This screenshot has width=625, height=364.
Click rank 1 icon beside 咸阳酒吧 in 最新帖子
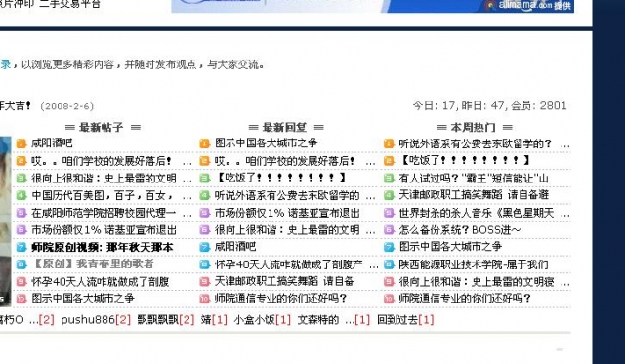[x=21, y=143]
